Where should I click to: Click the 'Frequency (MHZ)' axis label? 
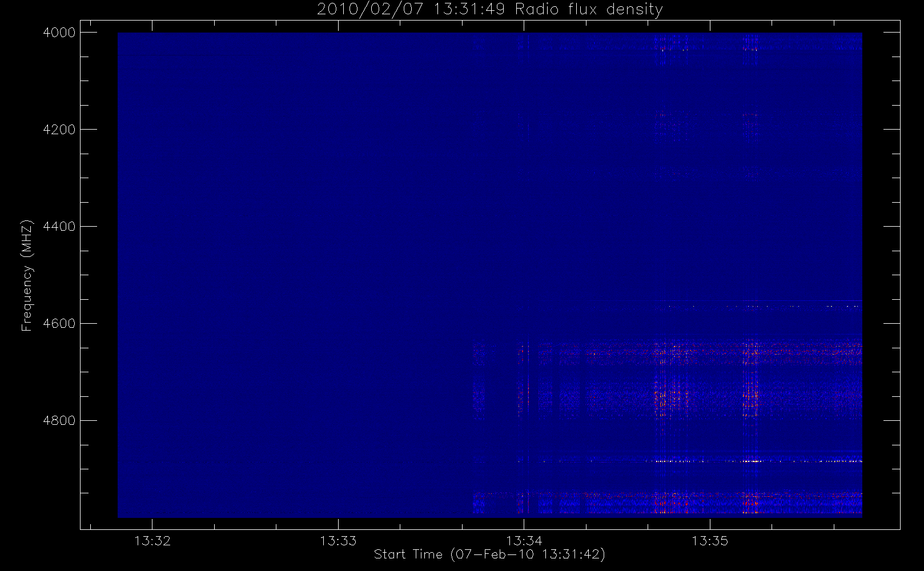27,275
